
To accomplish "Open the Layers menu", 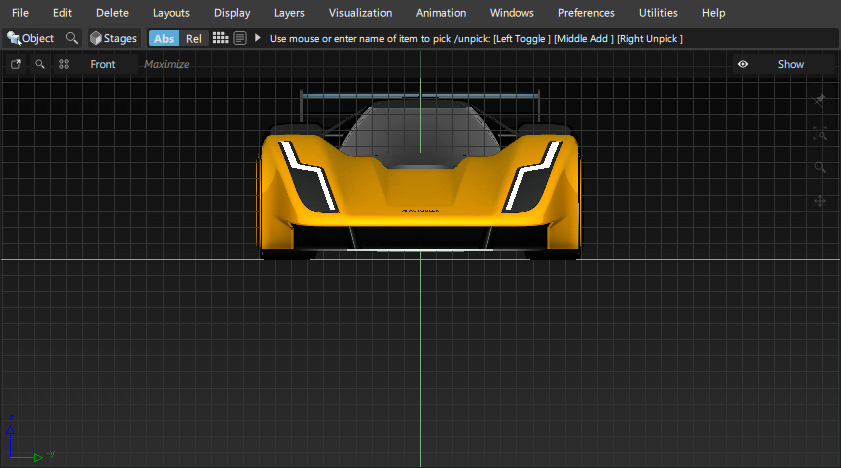I will coord(289,13).
